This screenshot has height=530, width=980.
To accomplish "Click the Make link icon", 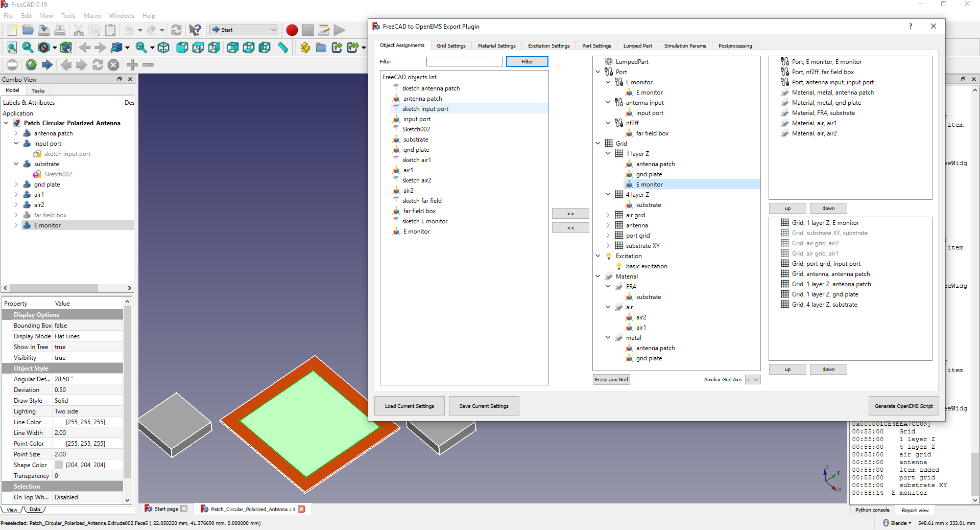I will click(337, 48).
